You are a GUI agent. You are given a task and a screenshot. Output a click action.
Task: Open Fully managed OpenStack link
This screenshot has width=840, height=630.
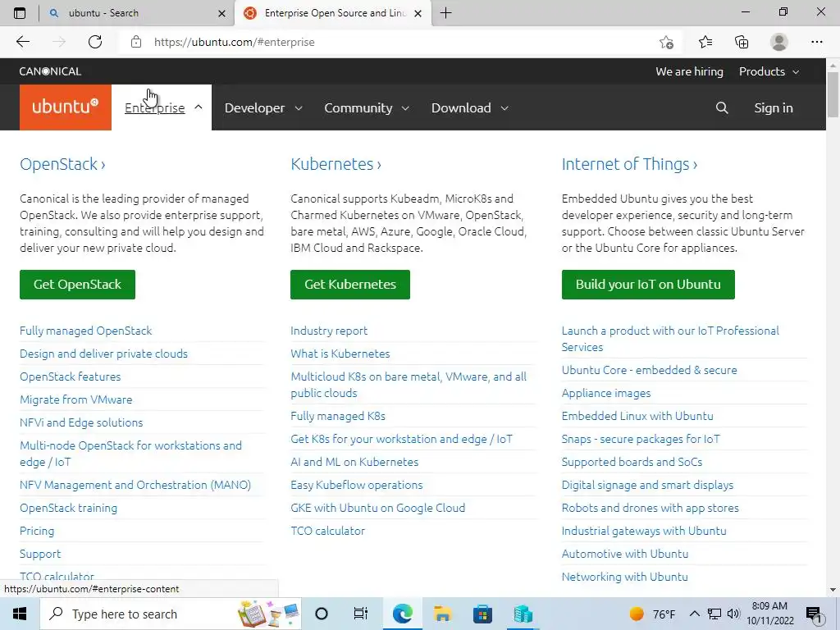point(85,331)
